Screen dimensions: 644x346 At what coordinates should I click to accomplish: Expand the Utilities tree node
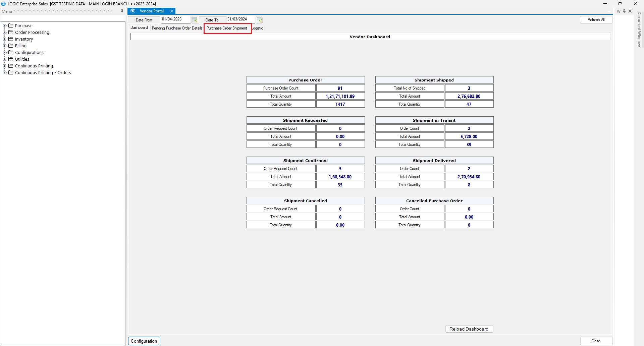coord(5,59)
